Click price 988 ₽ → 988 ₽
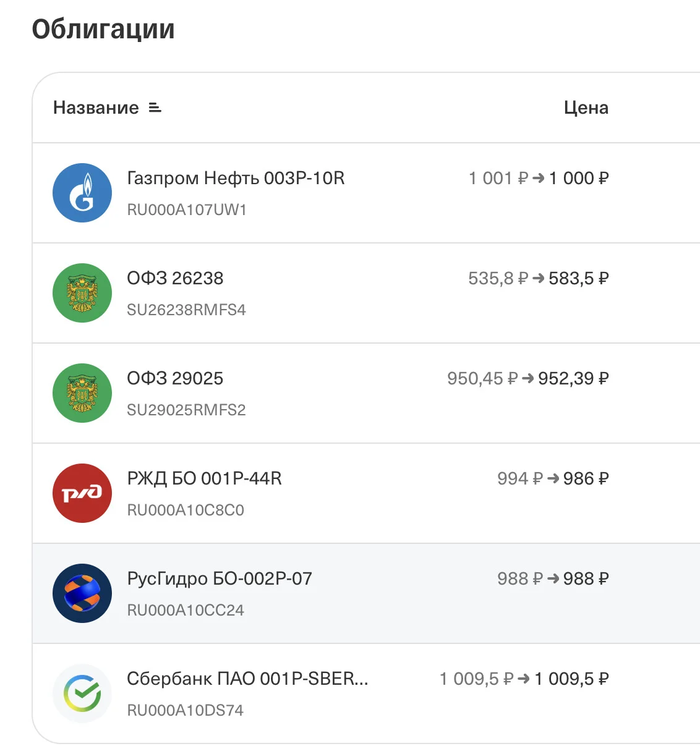Image resolution: width=700 pixels, height=754 pixels. pyautogui.click(x=553, y=578)
